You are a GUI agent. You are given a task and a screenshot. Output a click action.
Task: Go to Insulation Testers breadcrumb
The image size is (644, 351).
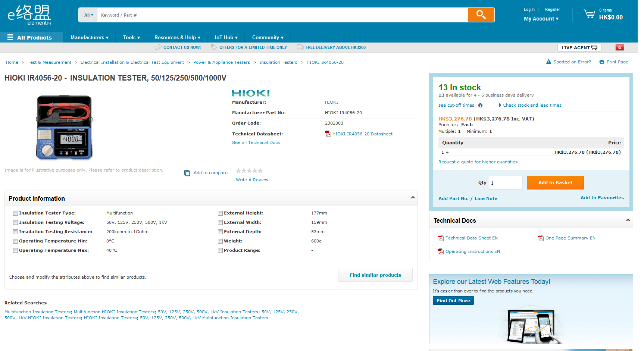point(278,62)
